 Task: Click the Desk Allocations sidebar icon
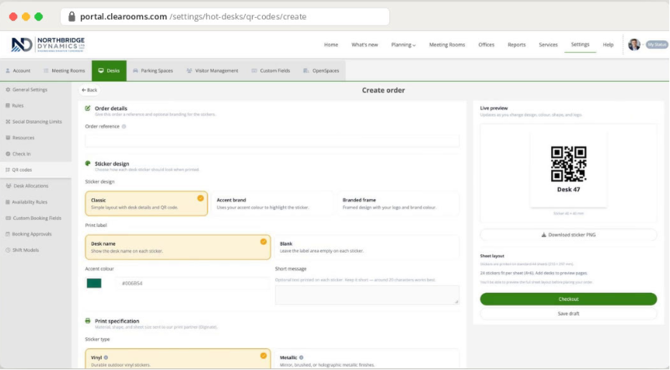click(x=9, y=186)
